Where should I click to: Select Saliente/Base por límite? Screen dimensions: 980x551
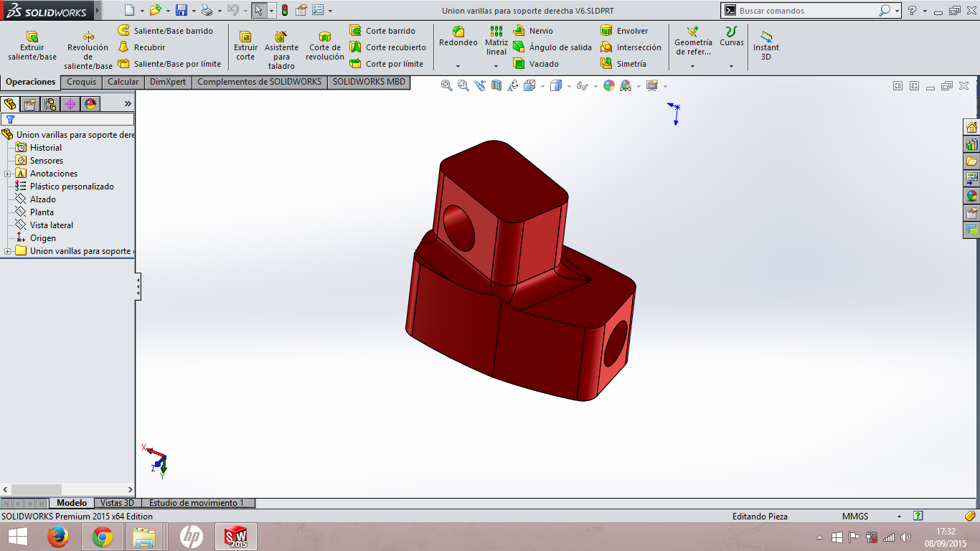pos(169,64)
